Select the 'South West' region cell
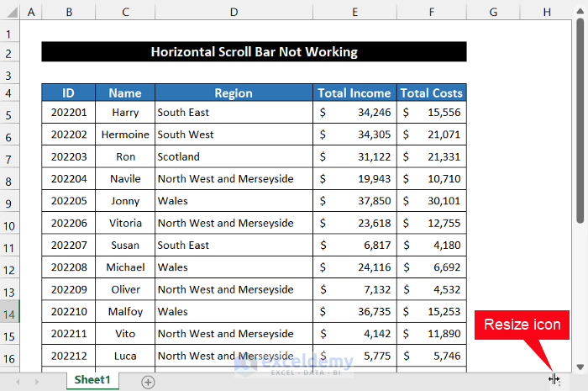The height and width of the screenshot is (391, 588). tap(234, 135)
